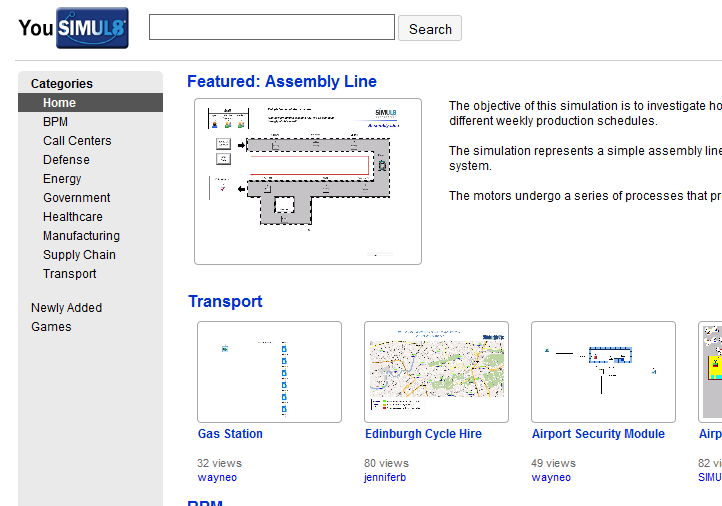The image size is (722, 506).
Task: Open the Games section link
Action: [51, 327]
